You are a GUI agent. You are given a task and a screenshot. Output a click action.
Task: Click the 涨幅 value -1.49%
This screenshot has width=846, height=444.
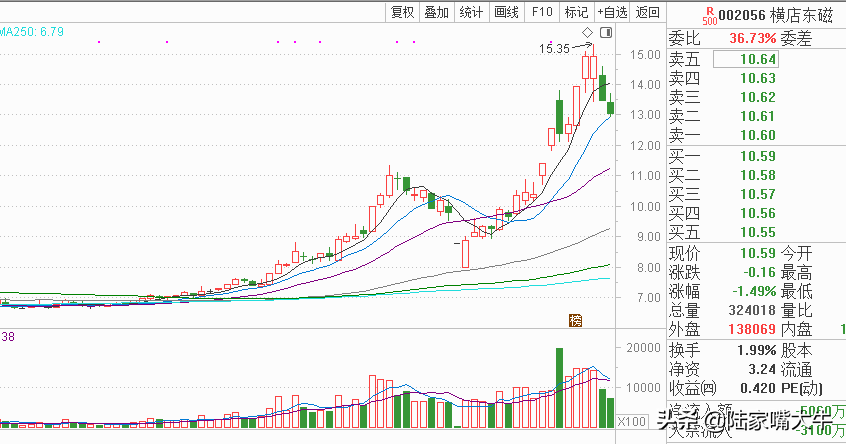point(754,291)
